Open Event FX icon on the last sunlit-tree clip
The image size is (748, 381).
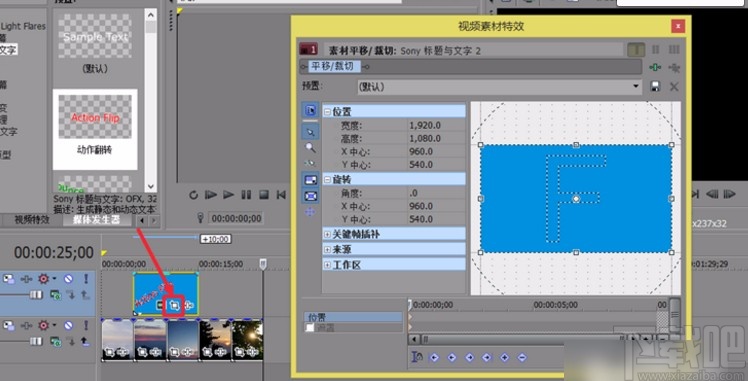[x=253, y=352]
